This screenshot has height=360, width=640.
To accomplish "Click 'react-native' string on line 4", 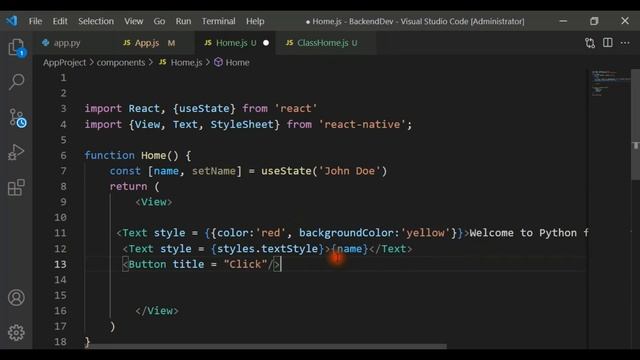I will tap(362, 124).
